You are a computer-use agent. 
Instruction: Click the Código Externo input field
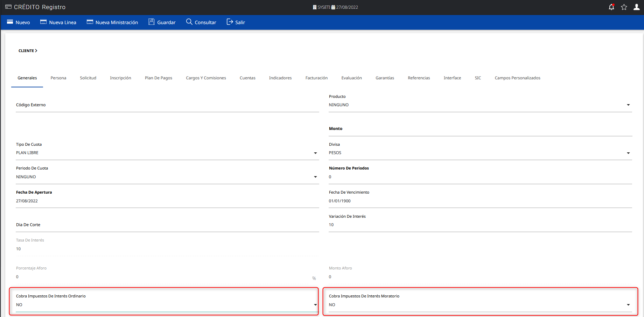coord(140,105)
